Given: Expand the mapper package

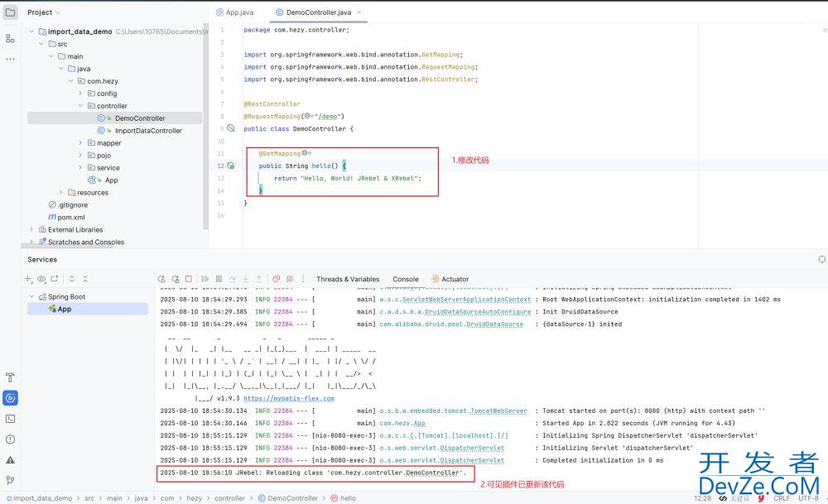Looking at the screenshot, I should (81, 142).
